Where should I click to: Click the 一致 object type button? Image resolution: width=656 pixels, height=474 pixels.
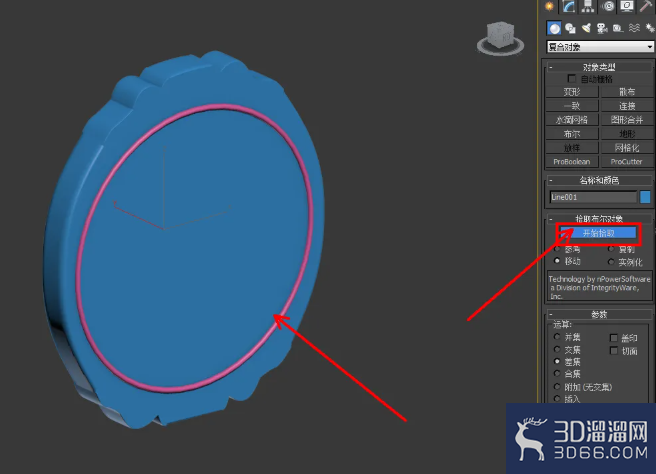[572, 106]
